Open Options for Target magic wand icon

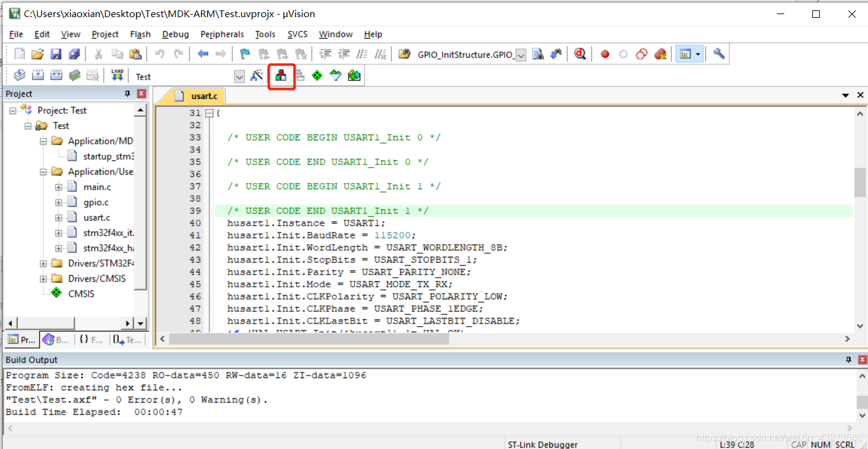pyautogui.click(x=257, y=76)
